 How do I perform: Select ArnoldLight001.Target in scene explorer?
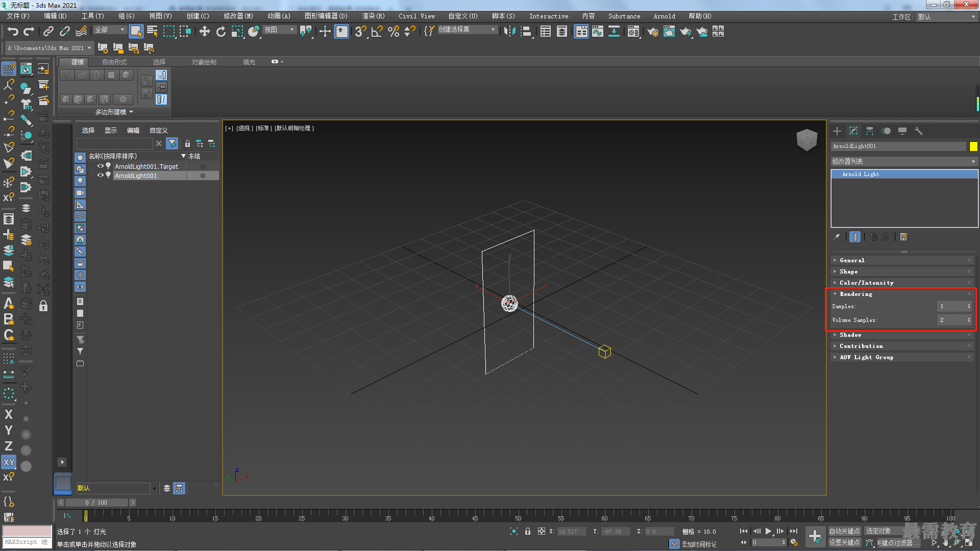point(146,167)
